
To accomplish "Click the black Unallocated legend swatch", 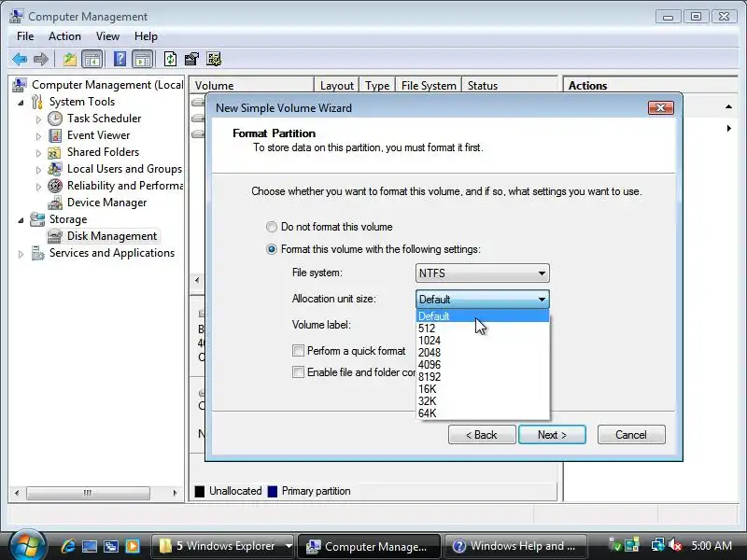I will tap(200, 491).
